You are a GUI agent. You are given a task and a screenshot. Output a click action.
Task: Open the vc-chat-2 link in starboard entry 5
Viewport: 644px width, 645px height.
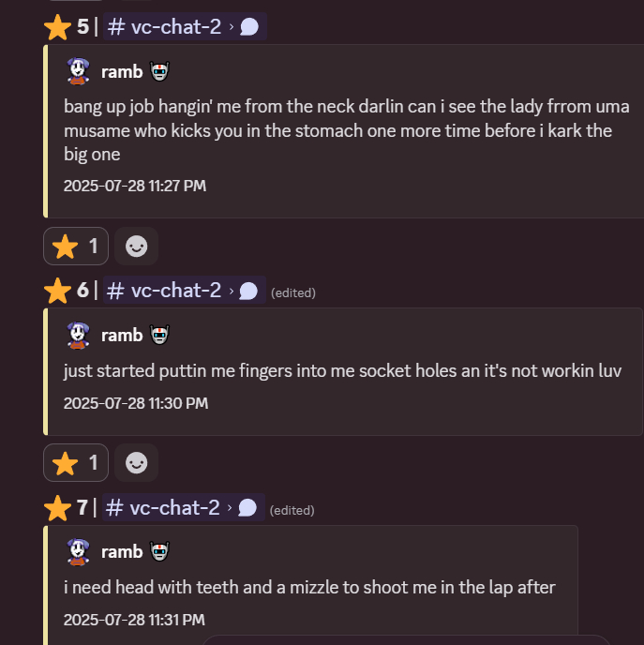165,26
